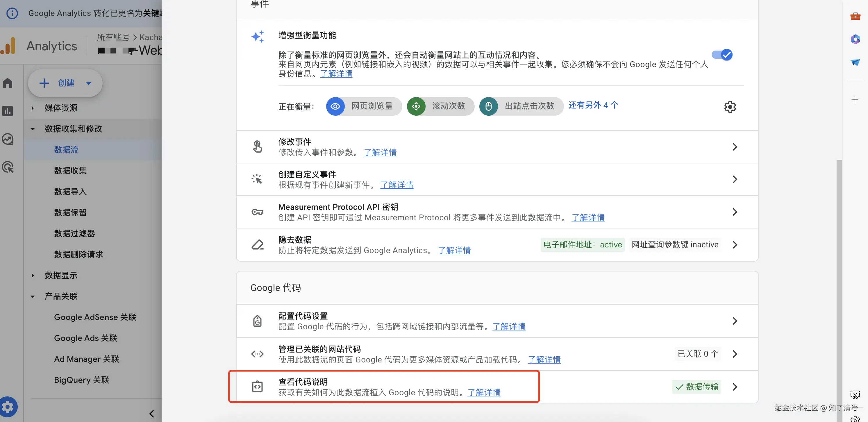Click the info icon in top banner
Image resolution: width=868 pixels, height=422 pixels.
point(12,13)
